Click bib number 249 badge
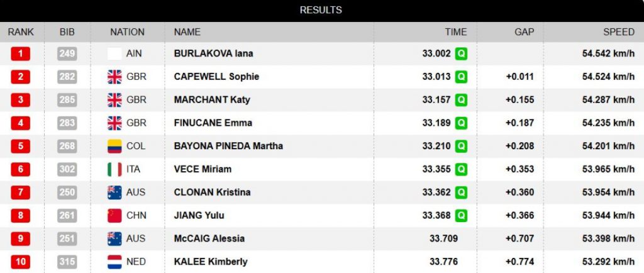 point(67,53)
